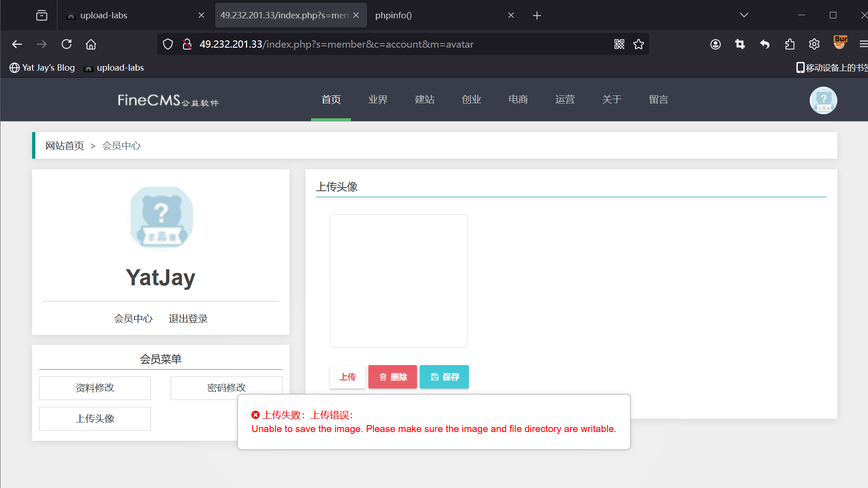Close the upload-labs tab
Screen dimensions: 868x488
(x=201, y=15)
